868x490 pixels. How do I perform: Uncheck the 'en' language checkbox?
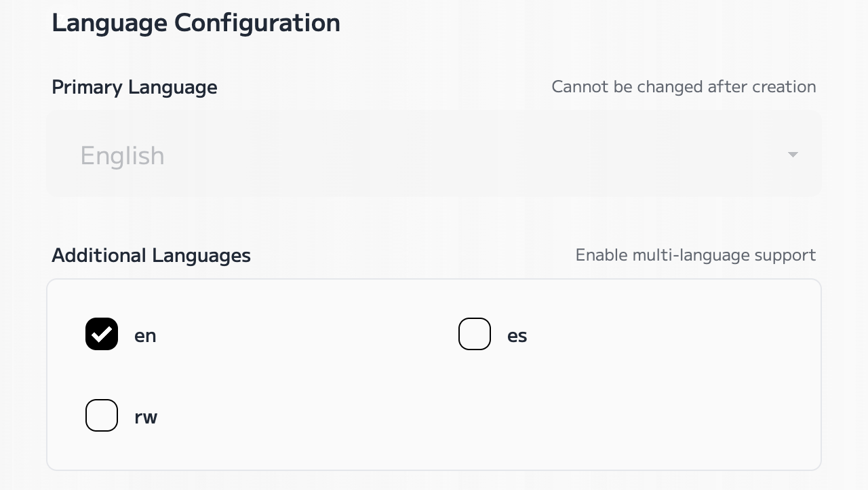coord(102,334)
